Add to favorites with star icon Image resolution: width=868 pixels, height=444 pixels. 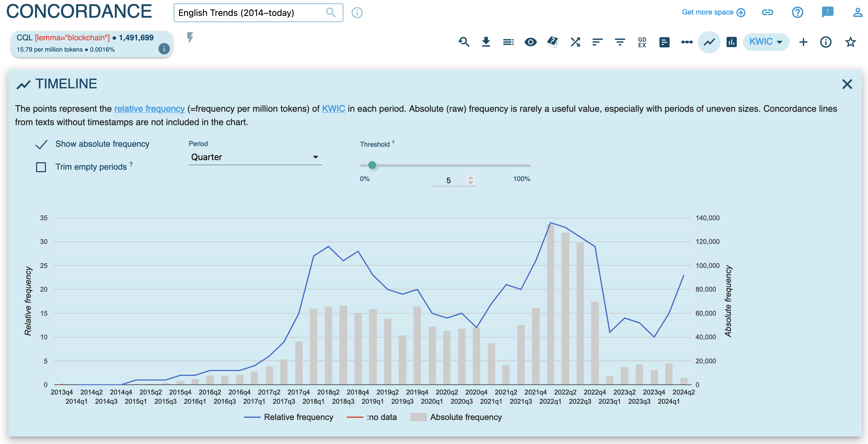850,42
